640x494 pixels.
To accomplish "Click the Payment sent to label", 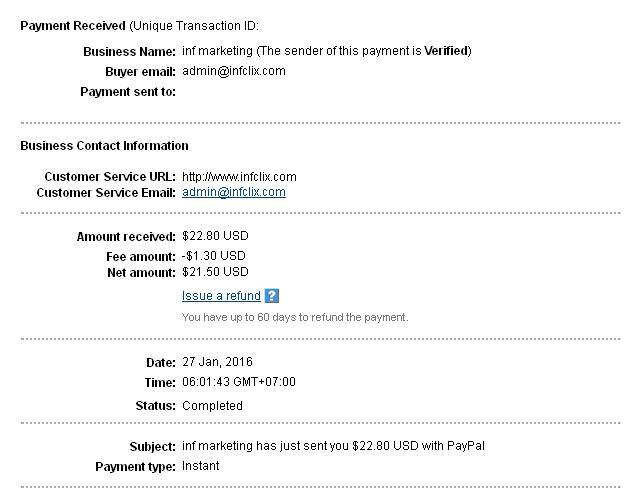I will (127, 92).
